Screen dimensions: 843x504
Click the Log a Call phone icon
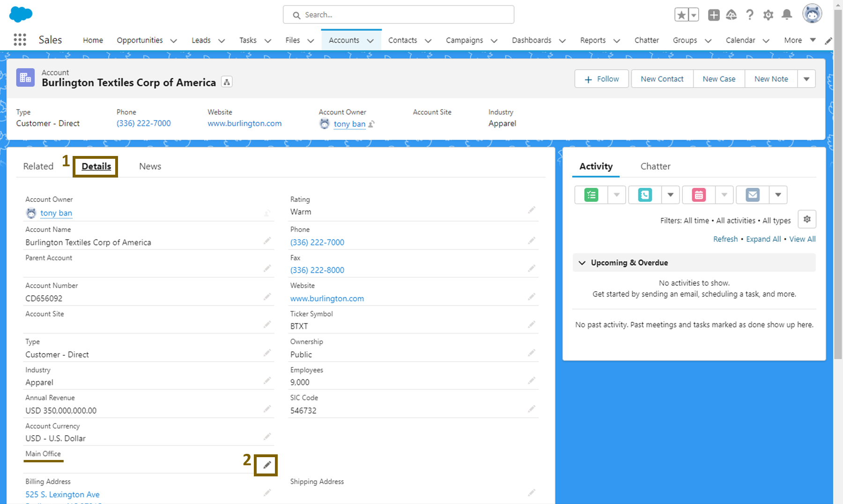click(x=645, y=195)
